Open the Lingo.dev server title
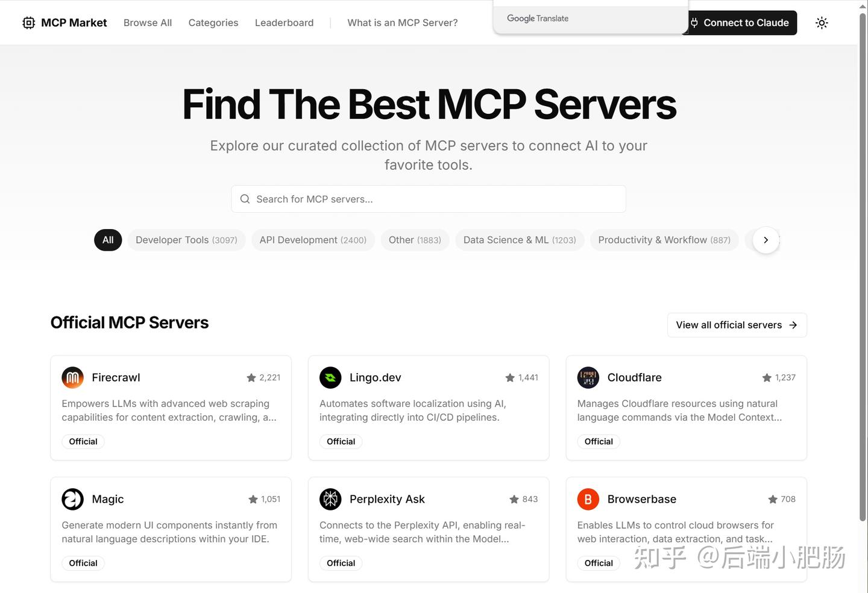Viewport: 868px width, 593px height. (375, 378)
